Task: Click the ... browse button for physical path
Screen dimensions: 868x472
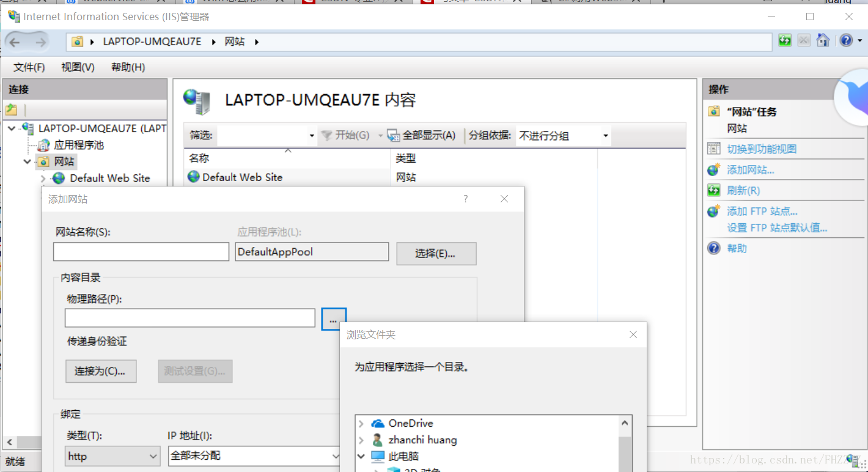Action: [334, 319]
